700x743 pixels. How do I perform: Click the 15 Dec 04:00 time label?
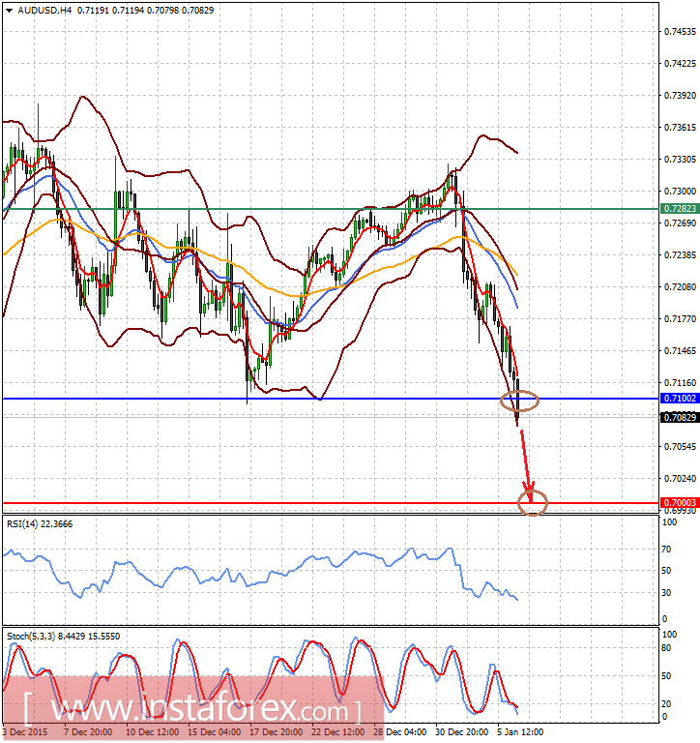(214, 731)
